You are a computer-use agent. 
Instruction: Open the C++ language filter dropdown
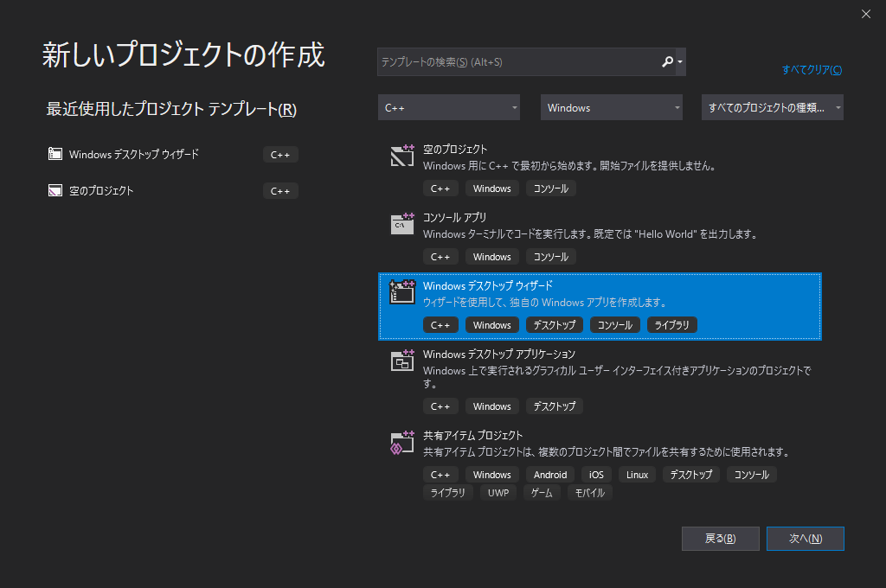pos(448,107)
